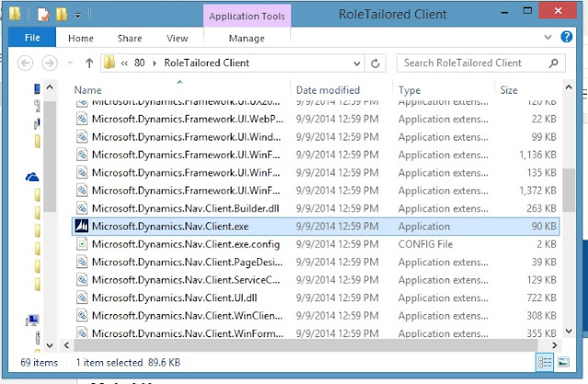Click the WinClien file icon
The width and height of the screenshot is (588, 384).
[82, 315]
